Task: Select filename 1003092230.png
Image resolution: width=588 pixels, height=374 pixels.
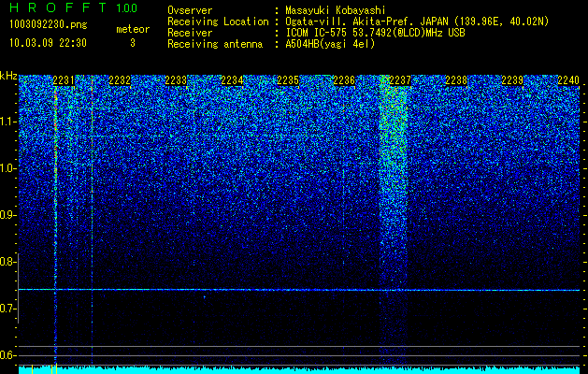Action: [x=49, y=25]
